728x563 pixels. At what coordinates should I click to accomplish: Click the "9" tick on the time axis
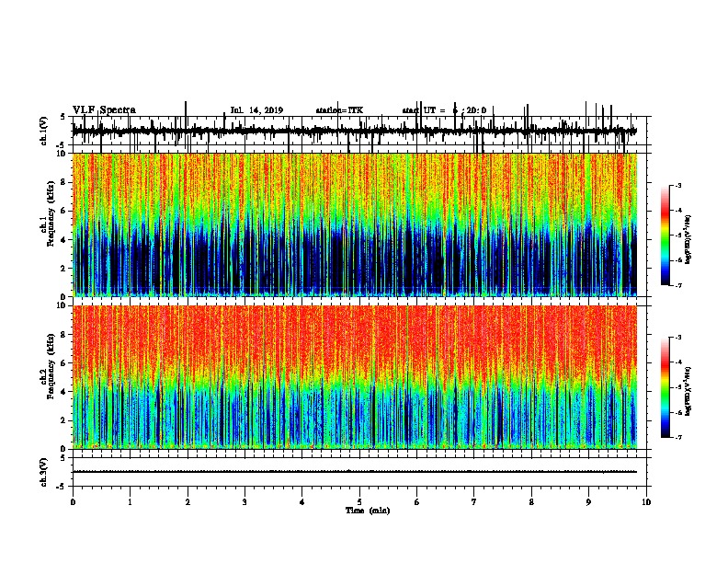pos(588,502)
